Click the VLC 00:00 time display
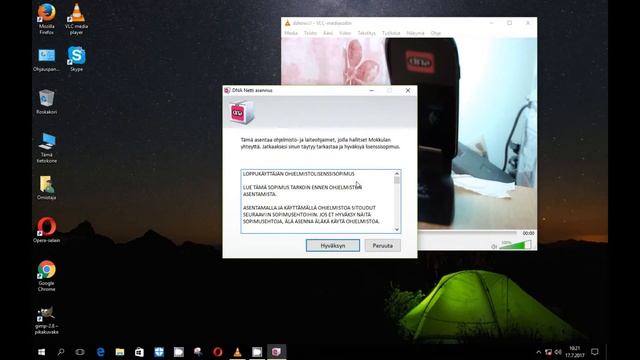640x360 pixels. point(528,233)
